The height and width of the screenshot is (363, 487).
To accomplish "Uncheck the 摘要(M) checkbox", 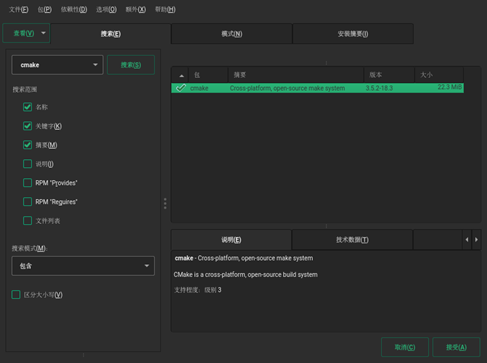I will [27, 145].
